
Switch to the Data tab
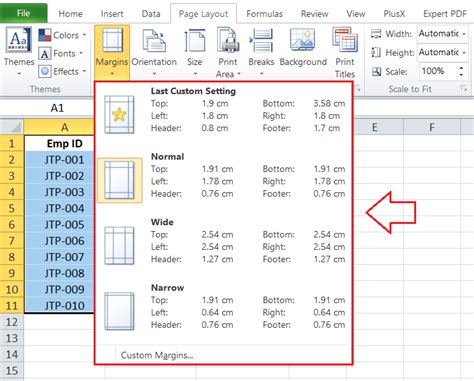pyautogui.click(x=151, y=14)
